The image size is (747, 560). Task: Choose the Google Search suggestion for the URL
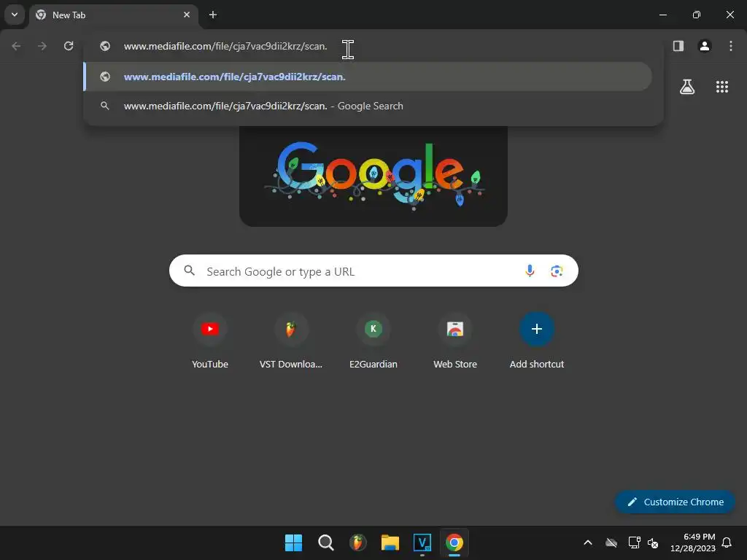coord(368,106)
